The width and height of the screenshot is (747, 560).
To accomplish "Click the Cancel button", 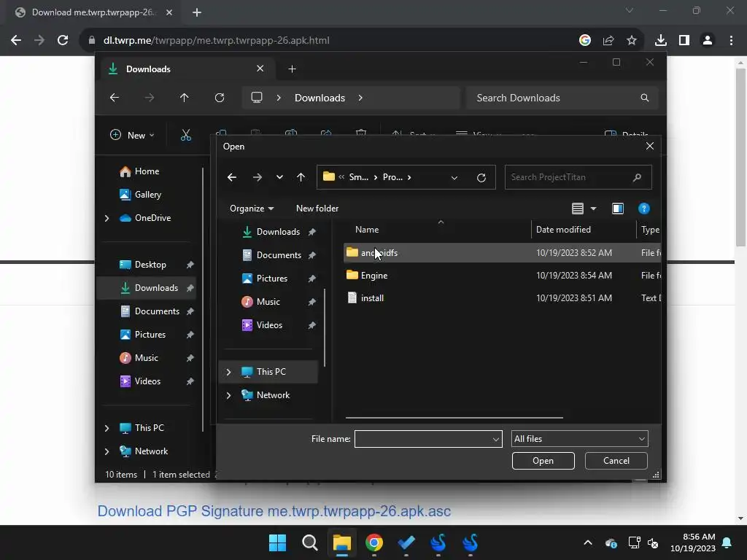I will (x=616, y=461).
